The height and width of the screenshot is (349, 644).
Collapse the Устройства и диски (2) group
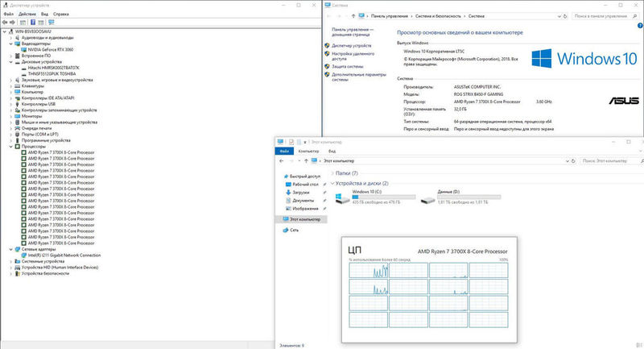332,183
